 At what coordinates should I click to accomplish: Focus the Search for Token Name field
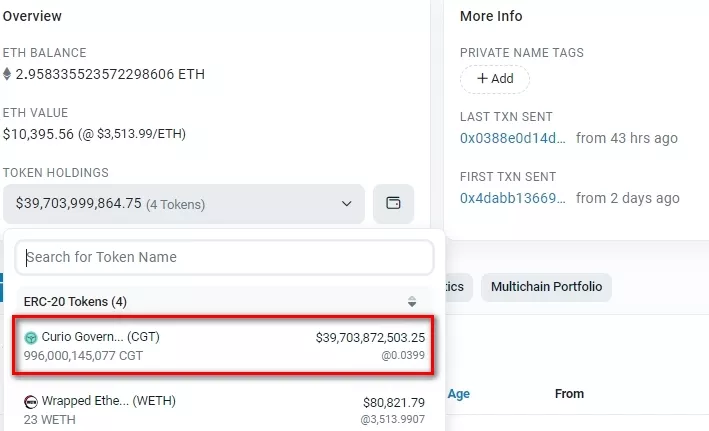pyautogui.click(x=224, y=257)
